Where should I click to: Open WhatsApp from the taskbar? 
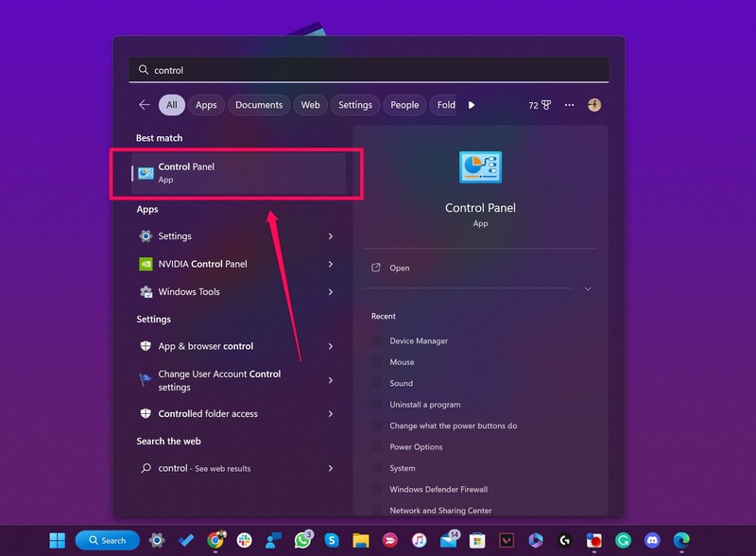302,540
